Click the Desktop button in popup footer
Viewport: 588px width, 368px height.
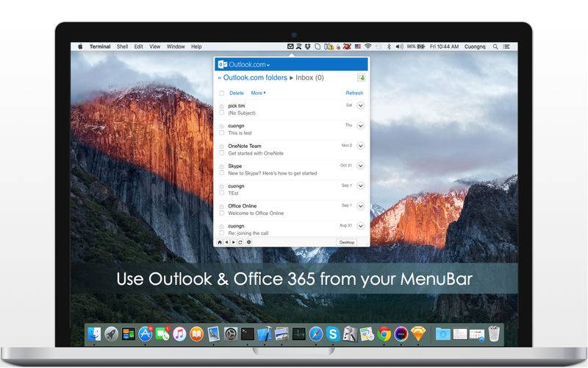pyautogui.click(x=347, y=242)
